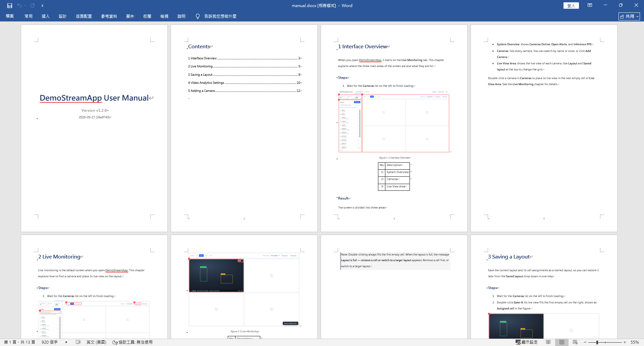Click the 3 Saving a Layout heading on page 8
The image size is (644, 346).
coord(509,257)
